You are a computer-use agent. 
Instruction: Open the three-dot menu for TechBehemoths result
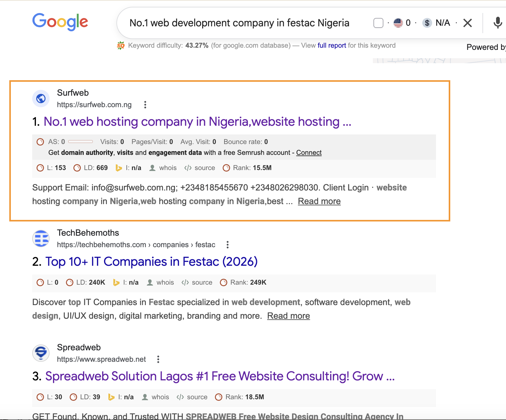tap(228, 244)
